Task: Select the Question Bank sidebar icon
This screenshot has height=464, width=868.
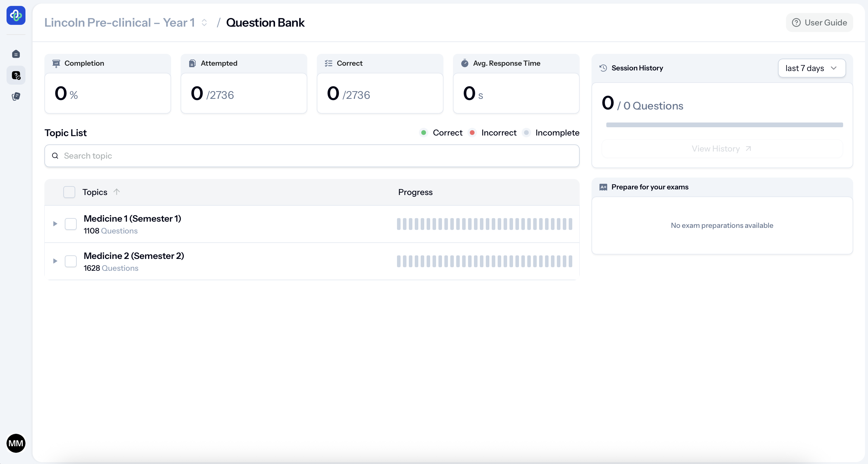Action: (x=16, y=75)
